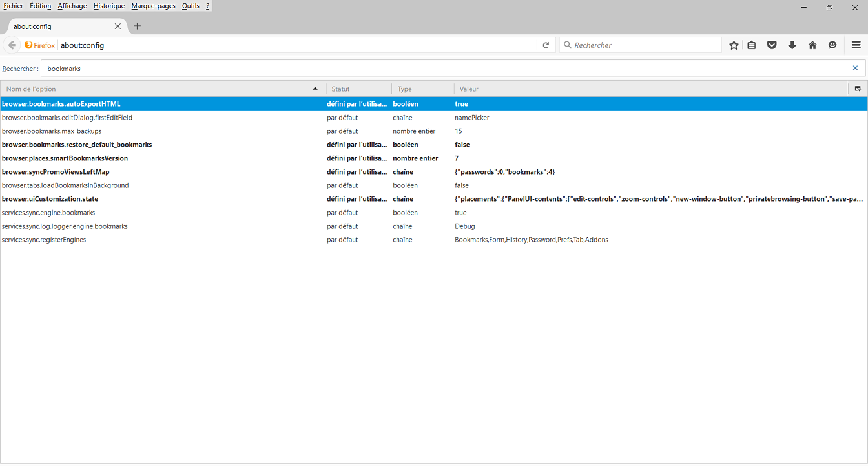The image size is (868, 466).
Task: Click the Hello smiley chat icon
Action: pos(832,45)
